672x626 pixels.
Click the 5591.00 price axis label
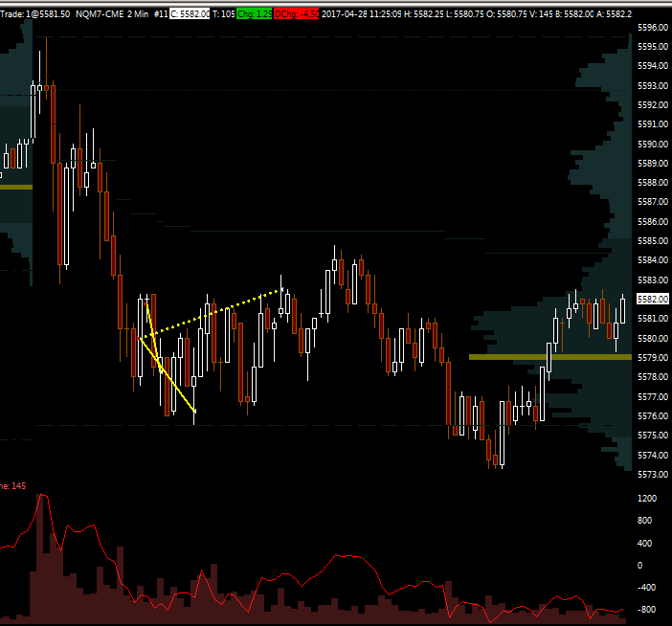(653, 124)
